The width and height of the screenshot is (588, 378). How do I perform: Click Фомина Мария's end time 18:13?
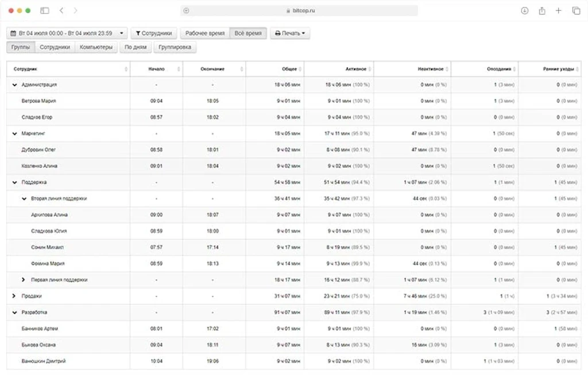point(212,264)
